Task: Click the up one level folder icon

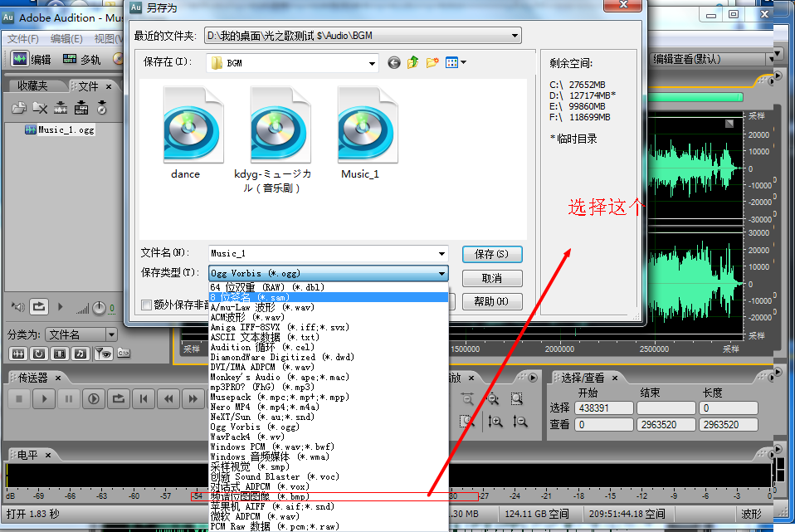Action: pyautogui.click(x=412, y=62)
